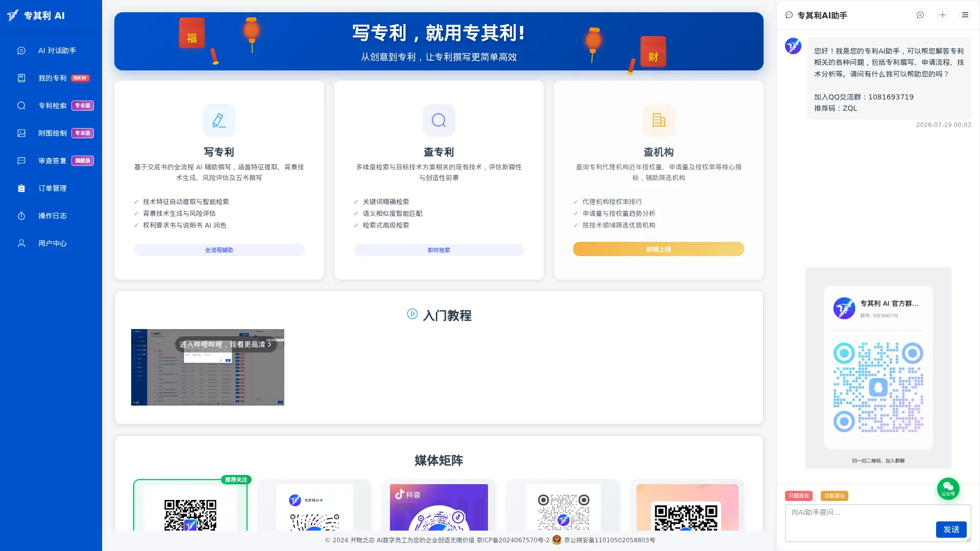Click the 媒体矩阵 heading
This screenshot has width=980, height=551.
coord(439,460)
